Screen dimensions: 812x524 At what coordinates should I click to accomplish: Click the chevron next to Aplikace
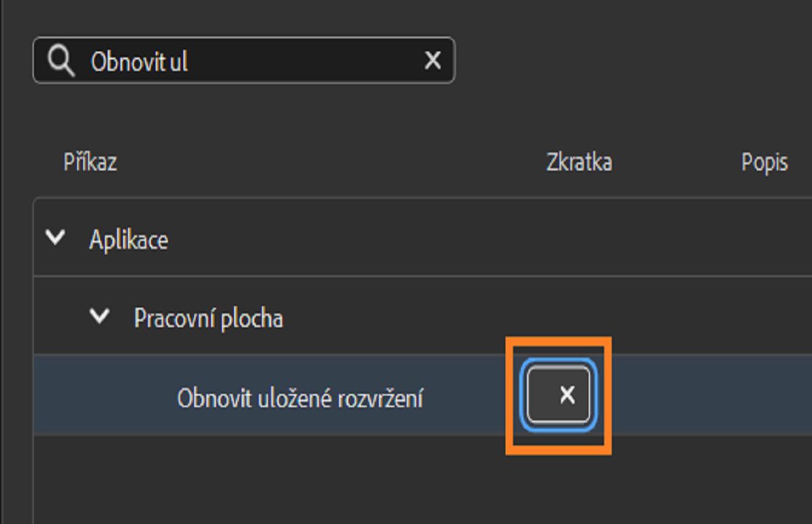pos(55,238)
